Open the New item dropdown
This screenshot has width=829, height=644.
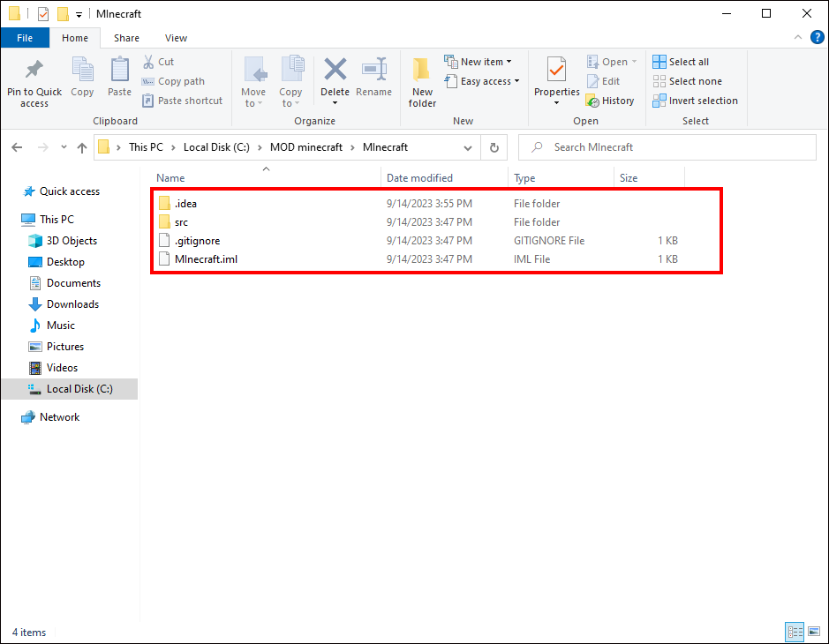(478, 62)
